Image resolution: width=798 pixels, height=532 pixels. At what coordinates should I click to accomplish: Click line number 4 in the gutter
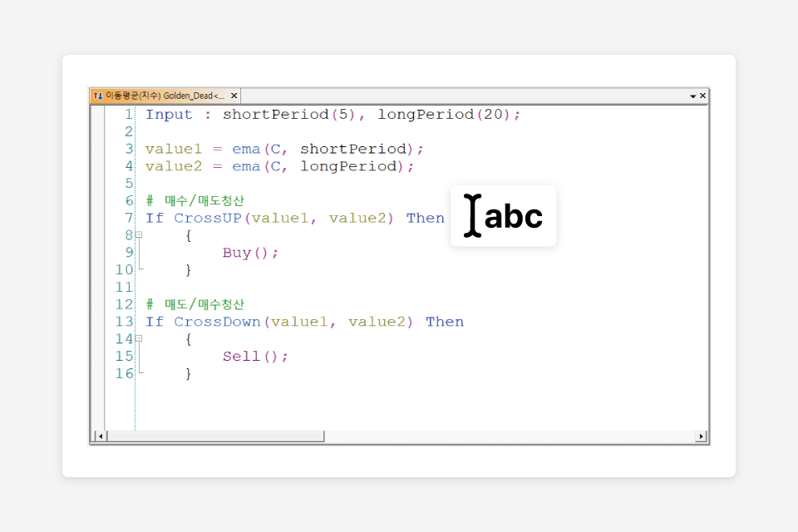point(129,166)
